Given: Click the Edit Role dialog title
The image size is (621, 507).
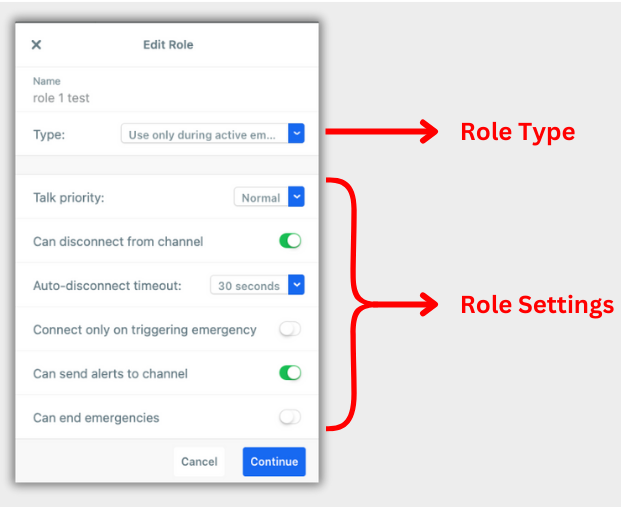Looking at the screenshot, I should (168, 45).
